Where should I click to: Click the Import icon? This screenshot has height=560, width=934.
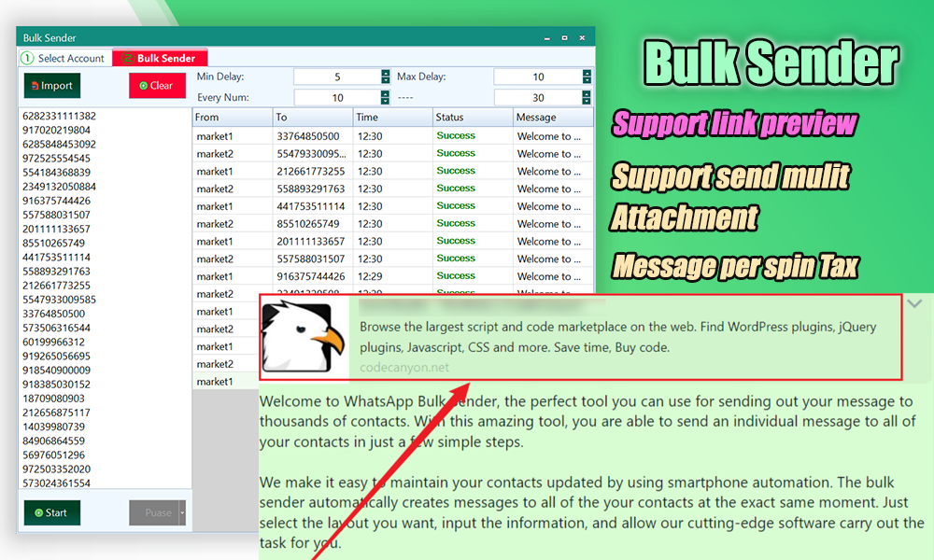(x=34, y=85)
